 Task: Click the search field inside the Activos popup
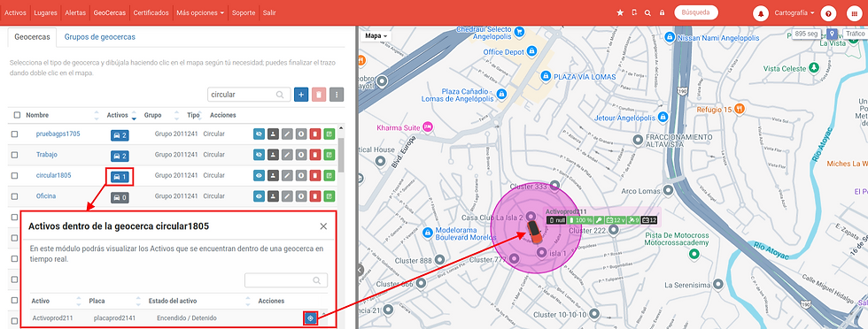[285, 280]
